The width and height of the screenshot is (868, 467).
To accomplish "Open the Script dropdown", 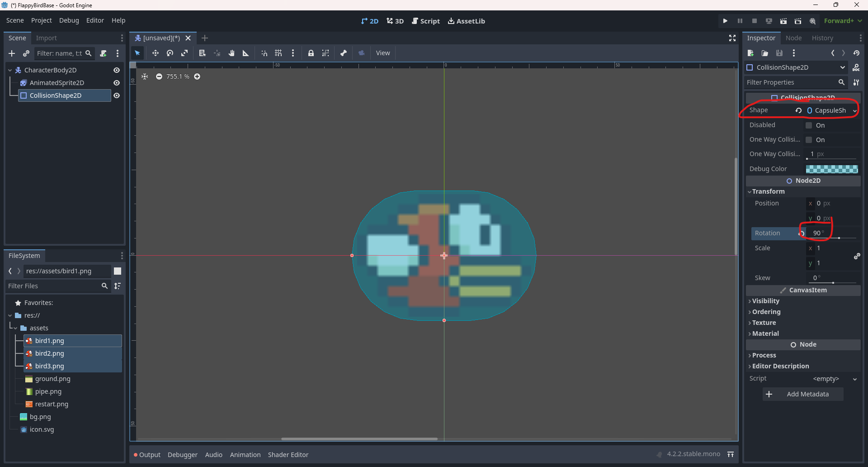I will (x=854, y=379).
